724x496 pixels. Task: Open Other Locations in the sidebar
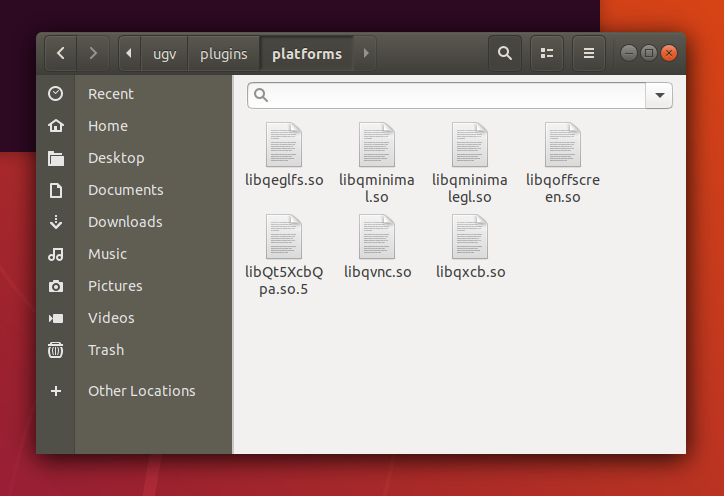click(x=134, y=391)
